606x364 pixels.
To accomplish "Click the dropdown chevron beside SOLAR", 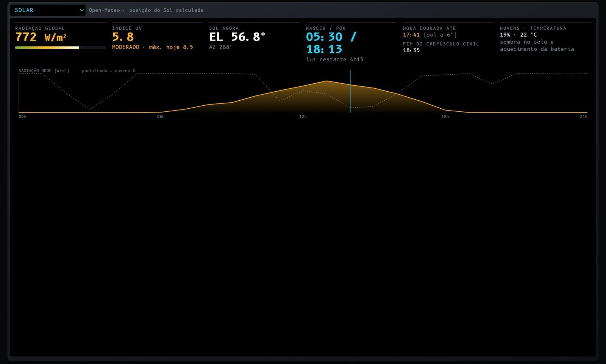I will coord(81,10).
